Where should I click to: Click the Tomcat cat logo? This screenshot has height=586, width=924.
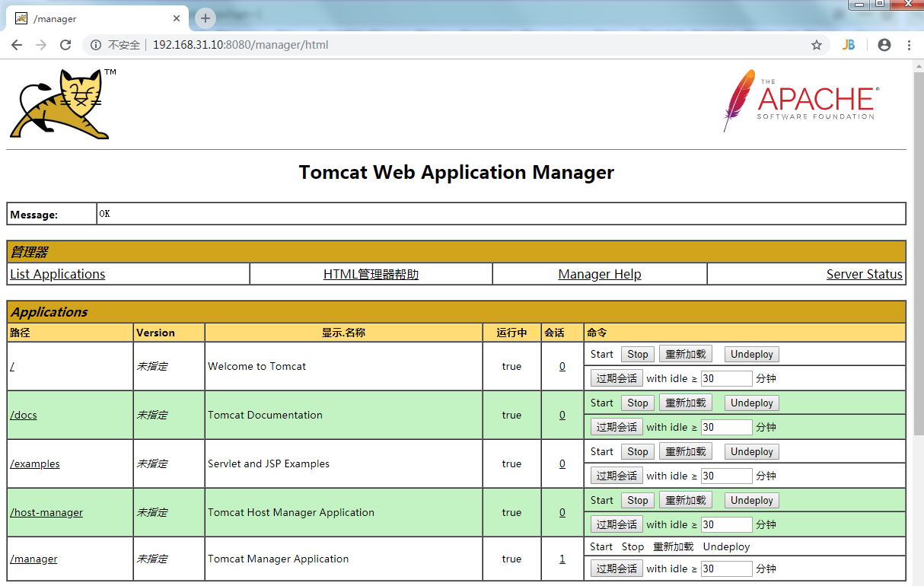[59, 104]
